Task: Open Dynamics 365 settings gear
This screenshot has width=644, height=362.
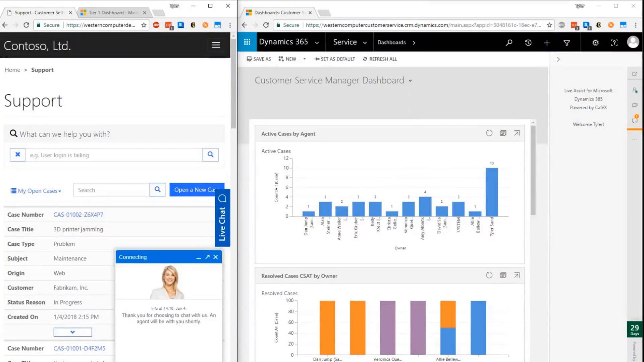Action: point(595,43)
